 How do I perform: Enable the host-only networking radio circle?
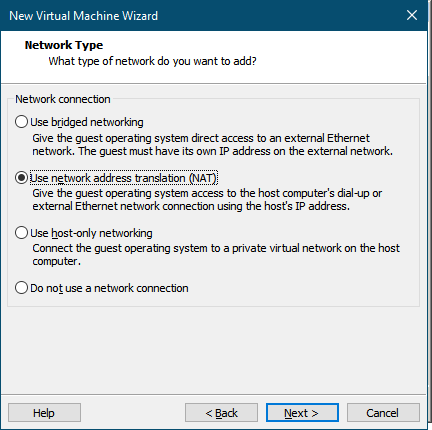pyautogui.click(x=21, y=233)
